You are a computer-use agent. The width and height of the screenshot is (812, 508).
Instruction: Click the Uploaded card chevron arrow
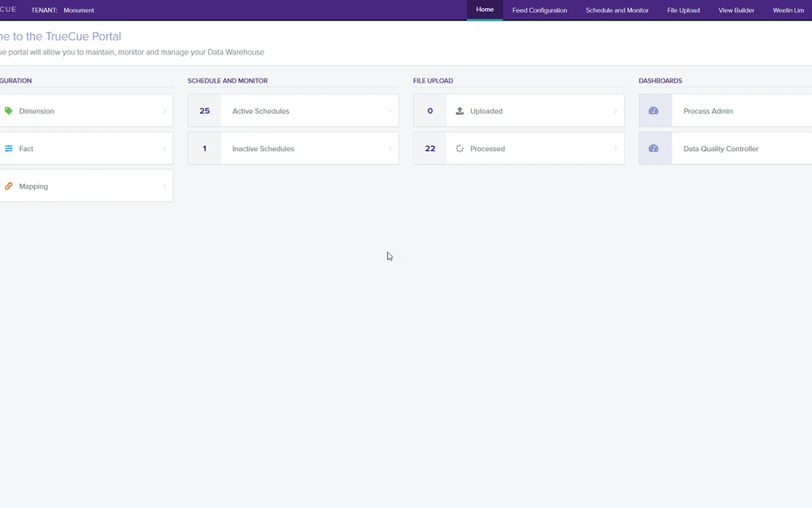(616, 111)
